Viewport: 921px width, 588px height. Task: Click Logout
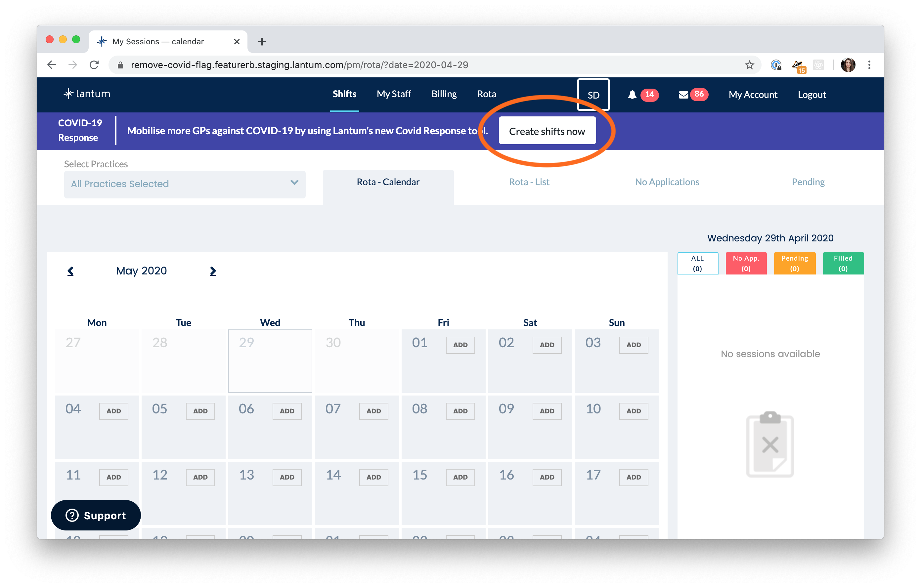pos(811,95)
